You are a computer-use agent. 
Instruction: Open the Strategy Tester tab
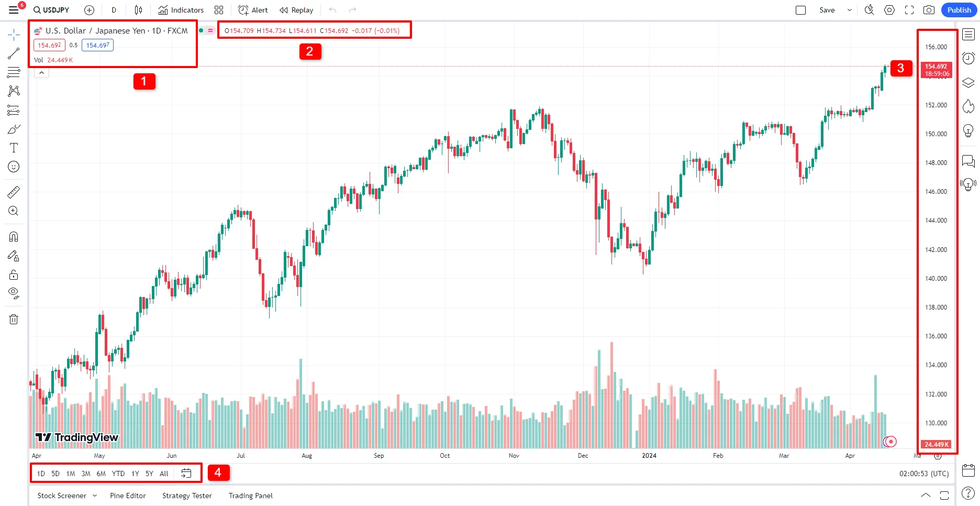187,496
